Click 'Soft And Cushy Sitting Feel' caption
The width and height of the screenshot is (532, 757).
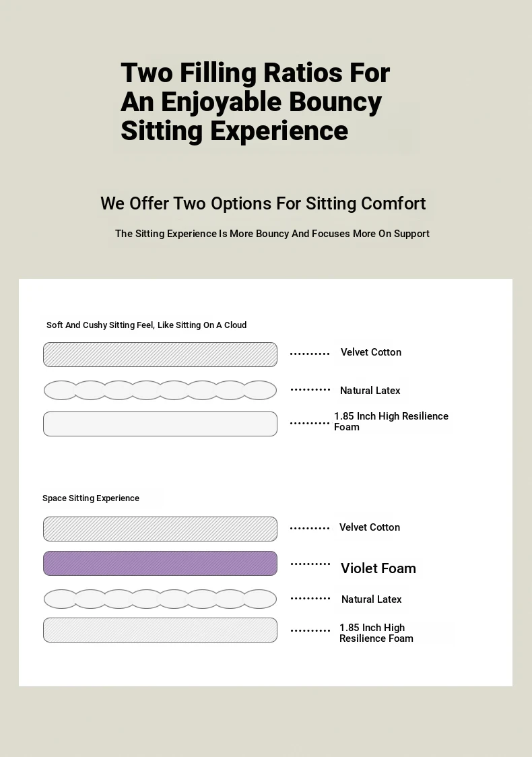[x=146, y=325]
